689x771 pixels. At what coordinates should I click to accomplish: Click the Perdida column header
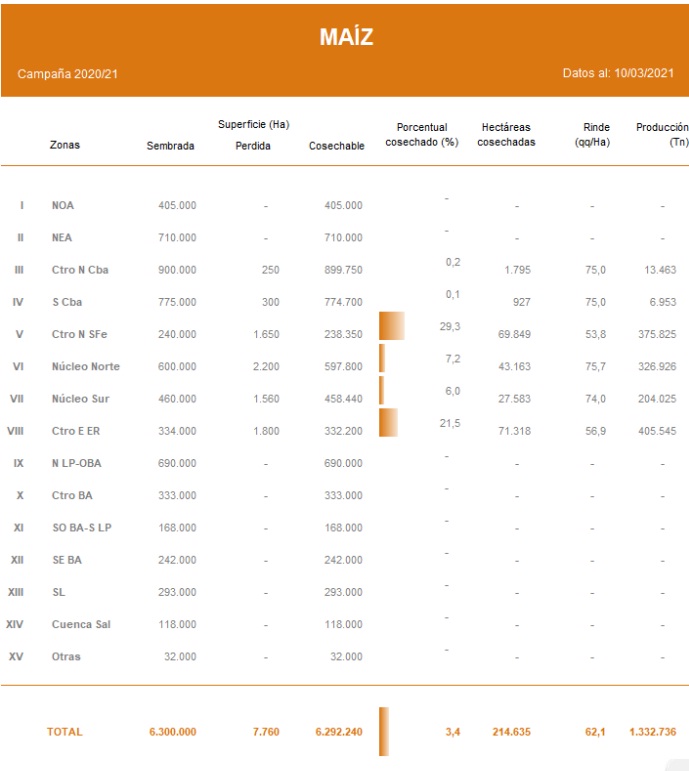(x=253, y=146)
